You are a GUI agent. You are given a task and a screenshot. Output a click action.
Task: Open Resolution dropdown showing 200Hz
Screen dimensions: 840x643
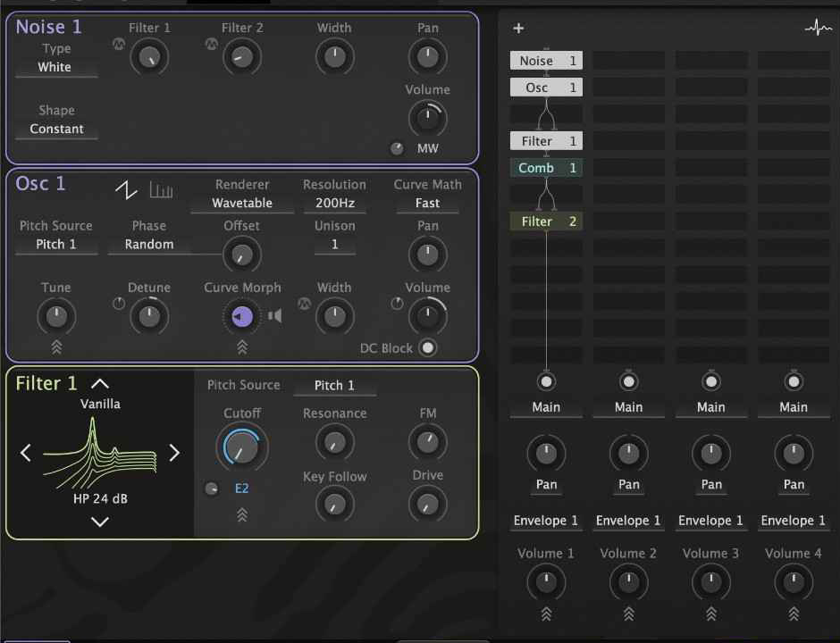pyautogui.click(x=335, y=204)
